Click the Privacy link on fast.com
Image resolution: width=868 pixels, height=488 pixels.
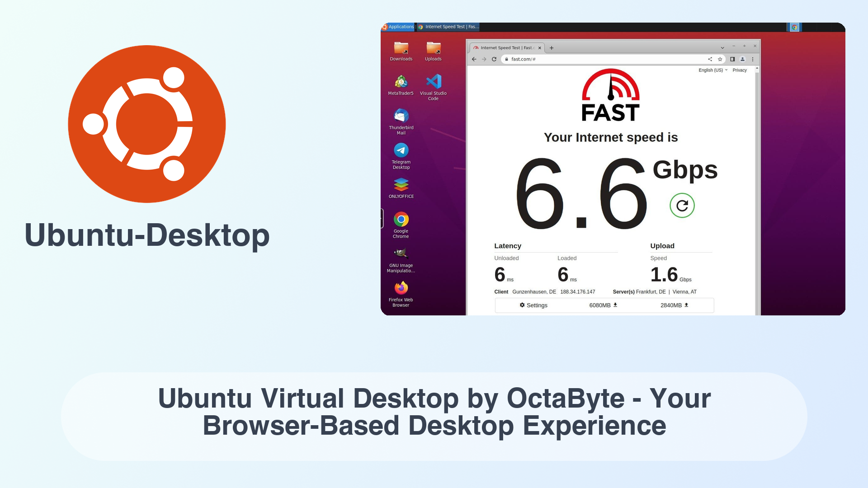tap(740, 70)
